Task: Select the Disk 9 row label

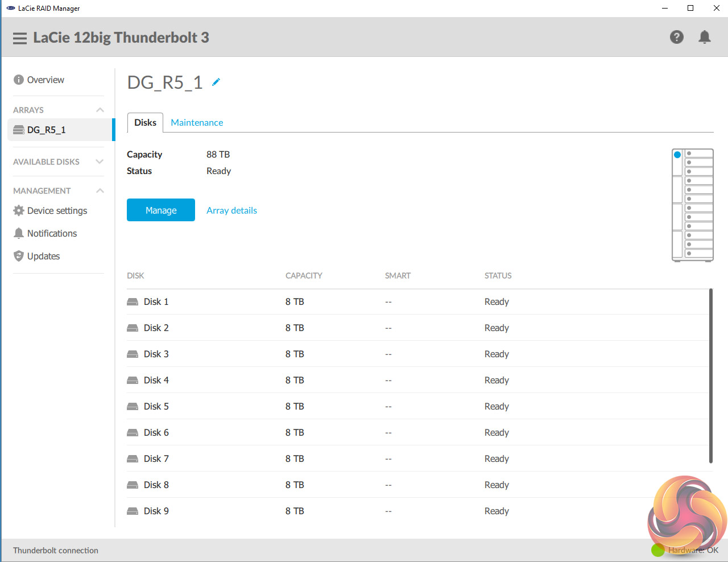Action: [x=156, y=511]
